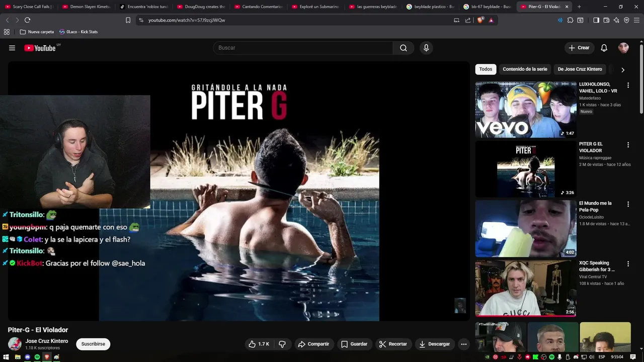Click the Buscar search field

[303, 48]
